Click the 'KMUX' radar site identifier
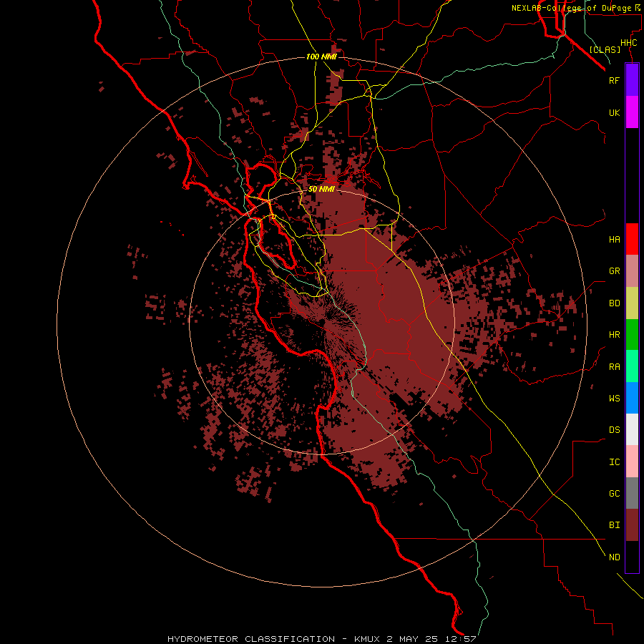644x644 pixels. (367, 639)
